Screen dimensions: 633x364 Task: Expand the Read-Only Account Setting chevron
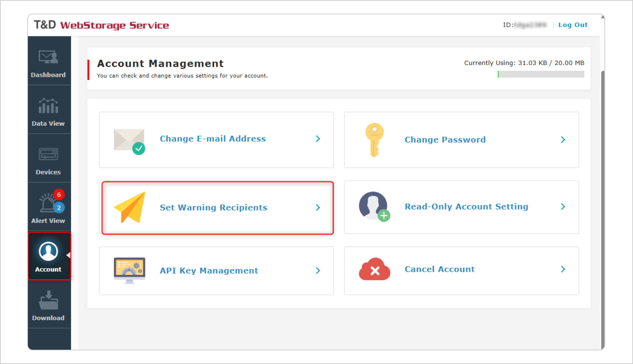point(563,207)
